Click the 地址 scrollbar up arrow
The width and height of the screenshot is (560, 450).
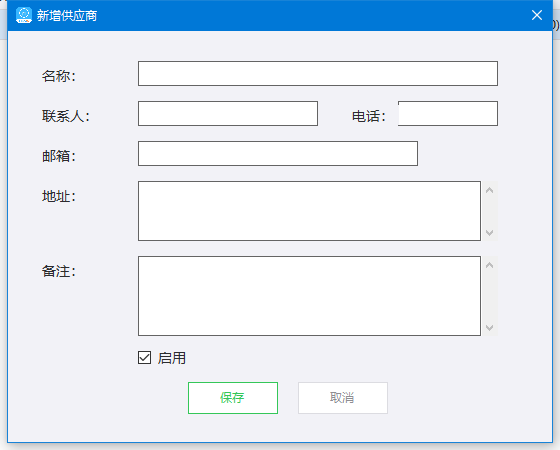[x=490, y=190]
